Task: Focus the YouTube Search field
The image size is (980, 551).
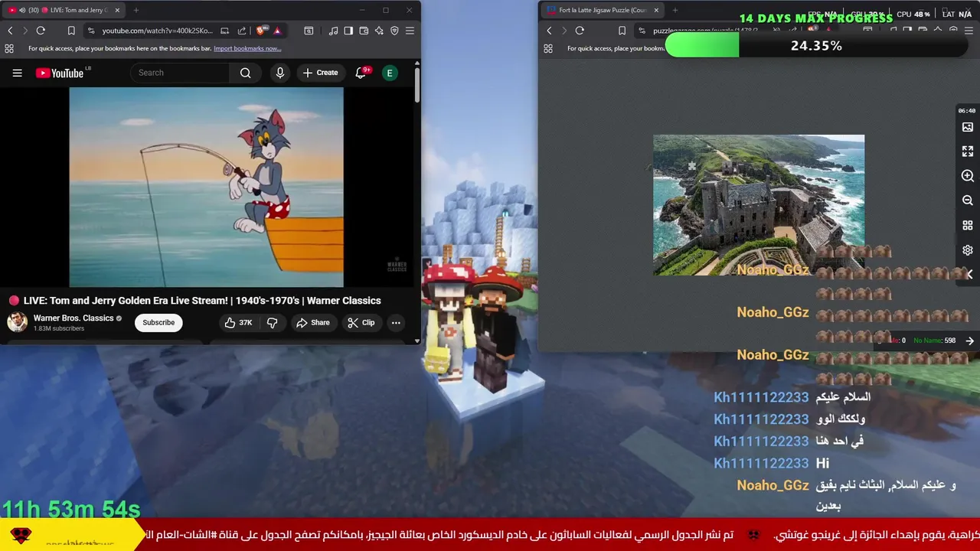Action: click(x=181, y=73)
